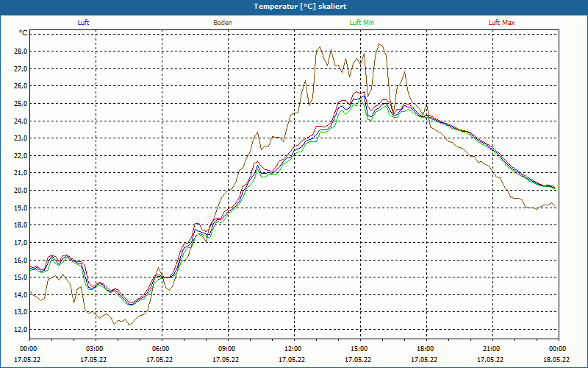Viewport: 588px width, 368px height.
Task: Click the 23,0 y-axis value
Action: coord(21,138)
